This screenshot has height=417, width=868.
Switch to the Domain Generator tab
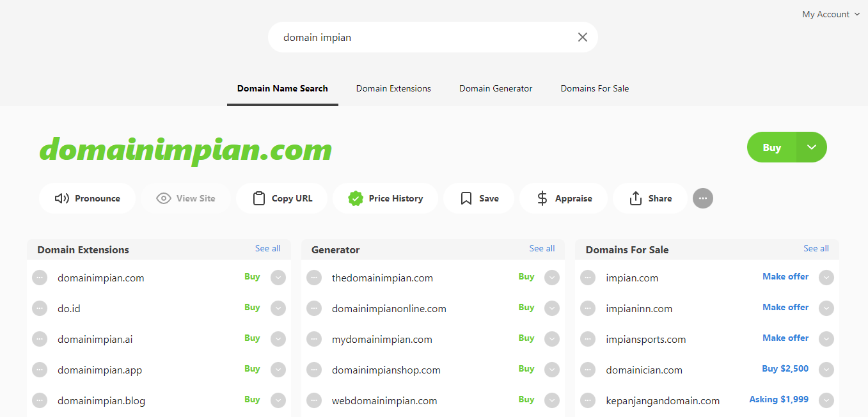coord(495,88)
